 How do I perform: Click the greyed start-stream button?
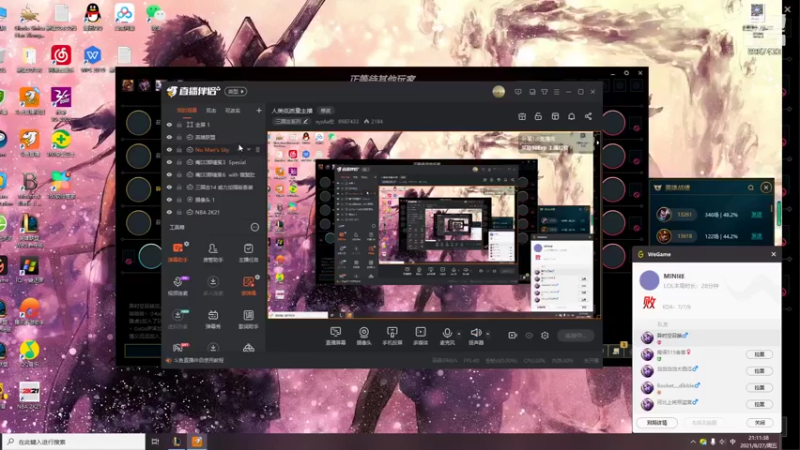(x=576, y=335)
